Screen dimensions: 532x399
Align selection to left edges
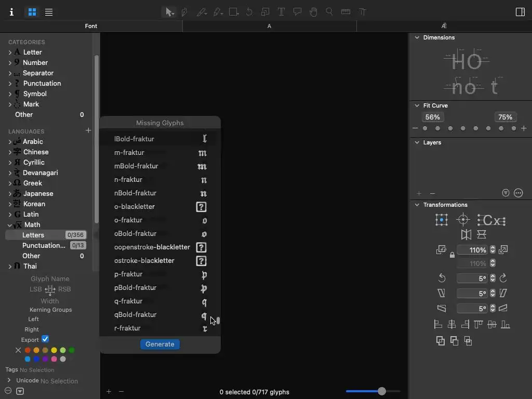tap(438, 325)
